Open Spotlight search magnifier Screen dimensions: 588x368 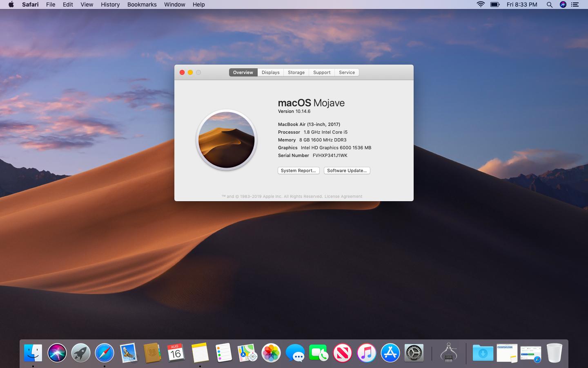(550, 4)
